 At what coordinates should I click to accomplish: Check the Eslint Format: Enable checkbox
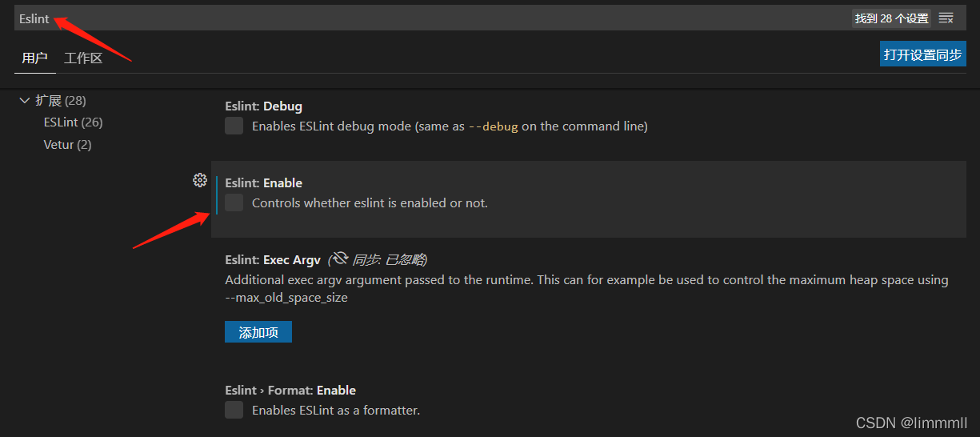point(234,410)
